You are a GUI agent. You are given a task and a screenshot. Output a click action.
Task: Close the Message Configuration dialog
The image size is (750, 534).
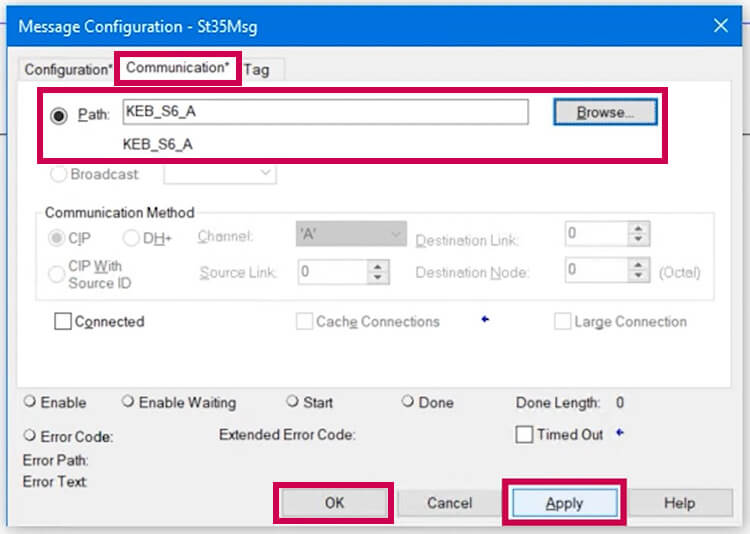coord(721,25)
